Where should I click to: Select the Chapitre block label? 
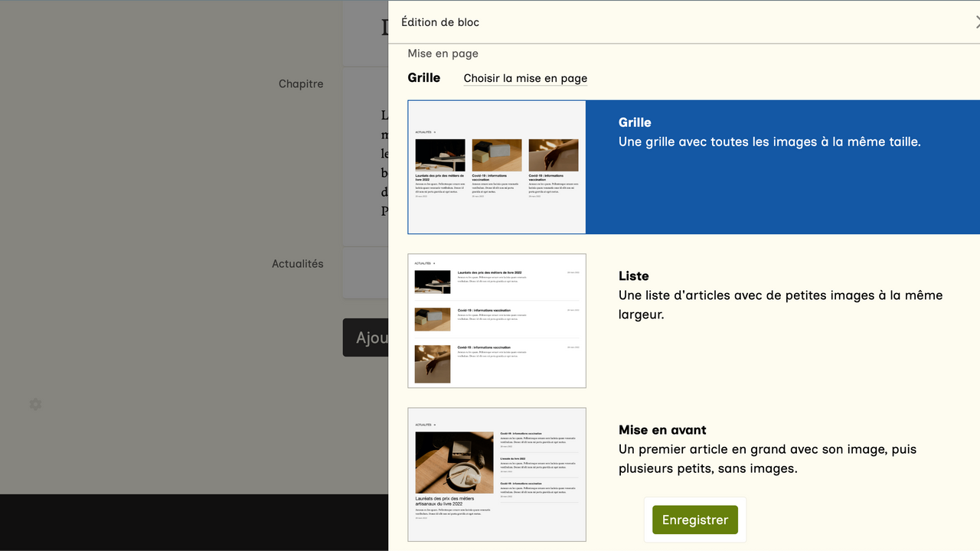(301, 84)
